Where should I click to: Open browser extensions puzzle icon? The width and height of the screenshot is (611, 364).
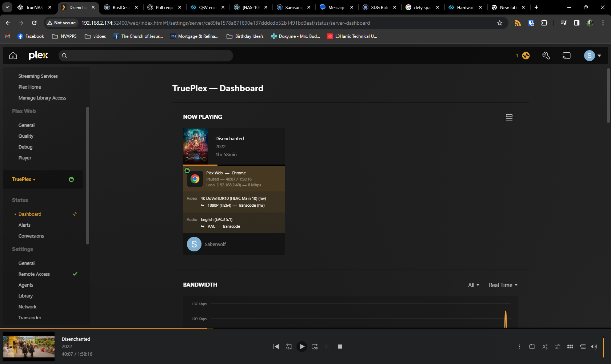click(544, 23)
